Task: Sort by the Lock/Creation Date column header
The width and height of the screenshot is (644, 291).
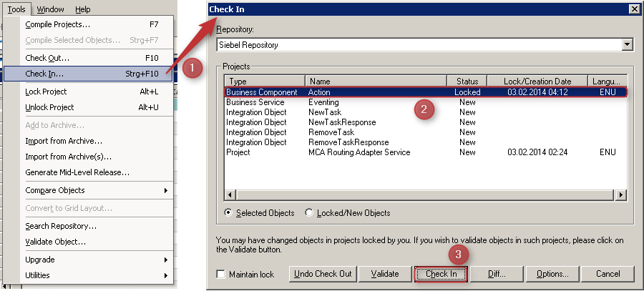Action: [538, 82]
